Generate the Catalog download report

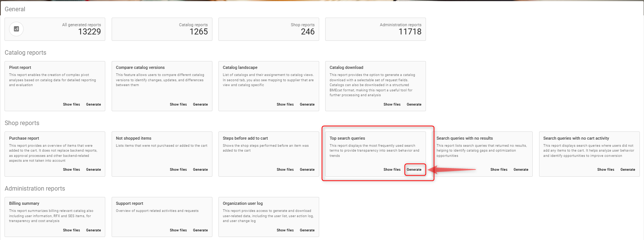pos(414,104)
